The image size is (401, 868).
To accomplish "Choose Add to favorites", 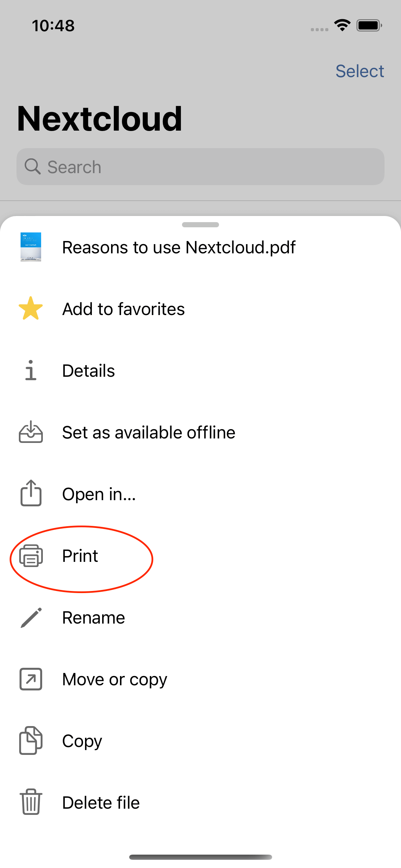I will tap(200, 309).
